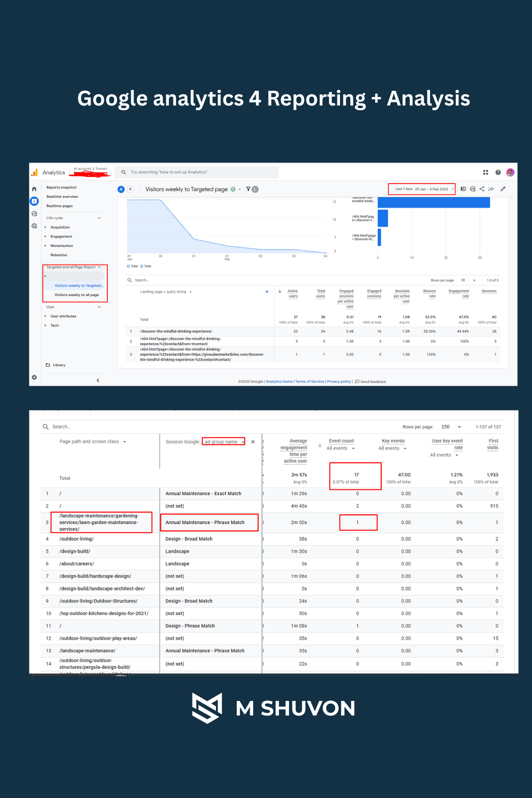532x798 pixels.
Task: Open Privacy policy link
Action: pos(339,381)
